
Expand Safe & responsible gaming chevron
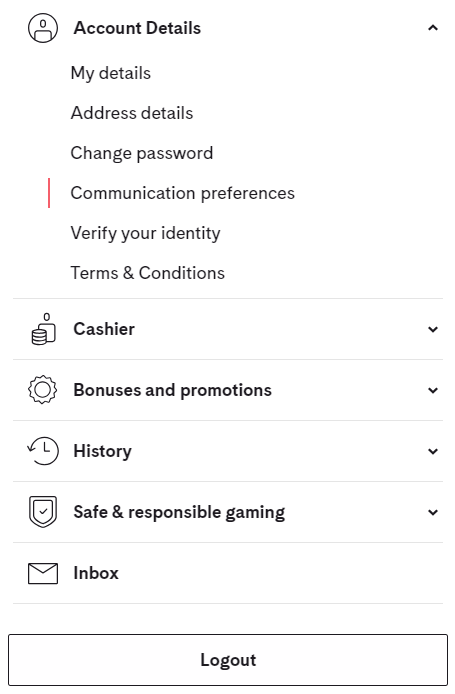[x=433, y=513]
